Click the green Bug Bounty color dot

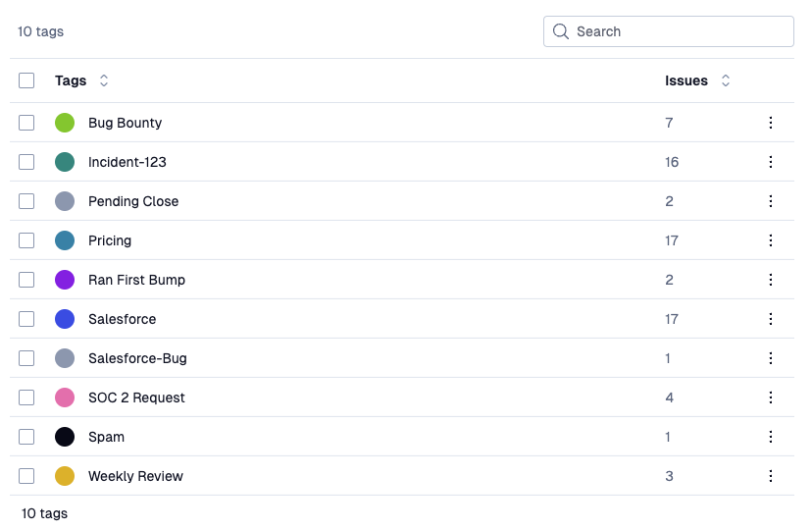pos(65,123)
